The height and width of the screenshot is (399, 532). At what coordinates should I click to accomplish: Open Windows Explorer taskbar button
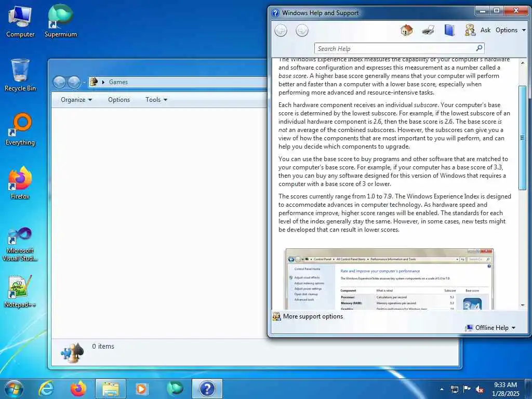[x=110, y=389]
